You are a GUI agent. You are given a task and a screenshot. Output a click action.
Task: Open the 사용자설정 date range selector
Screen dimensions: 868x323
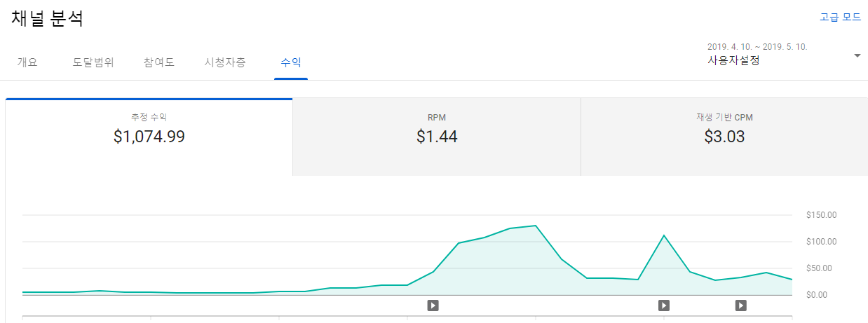[784, 54]
